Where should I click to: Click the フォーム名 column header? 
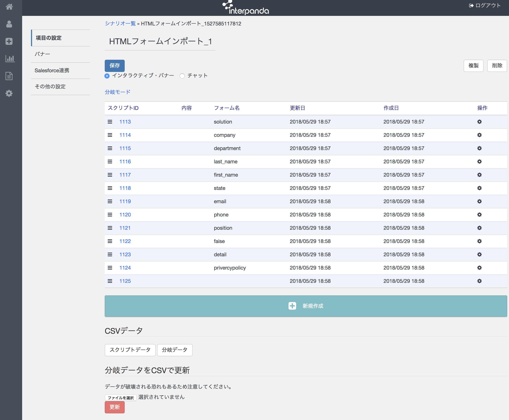(x=227, y=108)
